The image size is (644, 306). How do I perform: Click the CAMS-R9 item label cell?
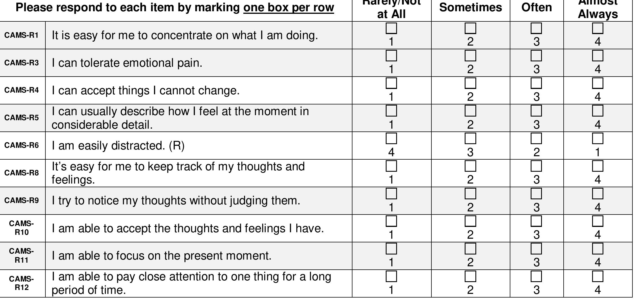click(22, 200)
